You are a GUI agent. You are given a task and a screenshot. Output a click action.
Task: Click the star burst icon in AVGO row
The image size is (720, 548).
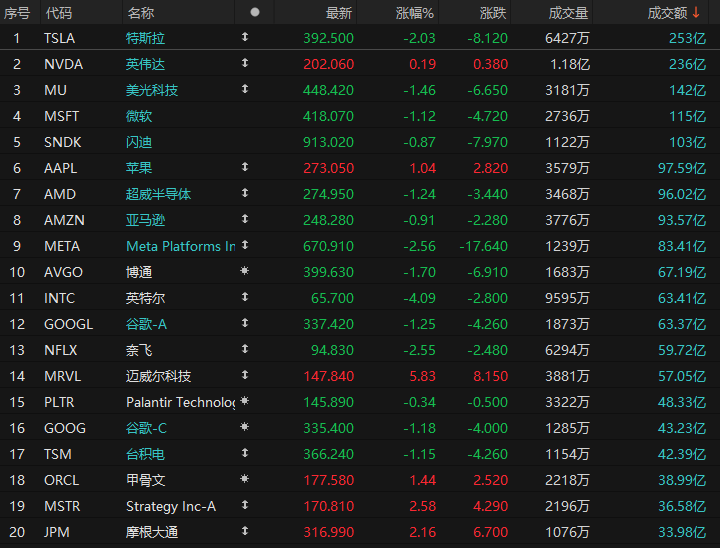click(245, 271)
